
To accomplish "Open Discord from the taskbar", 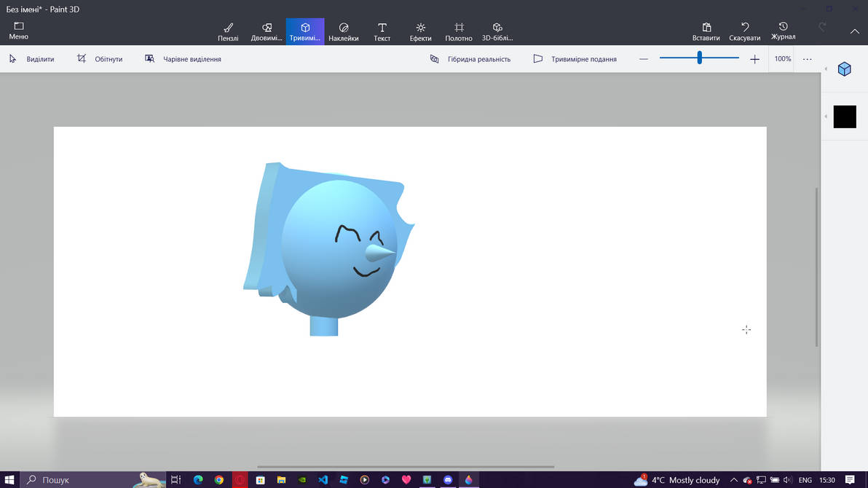I will pos(448,480).
